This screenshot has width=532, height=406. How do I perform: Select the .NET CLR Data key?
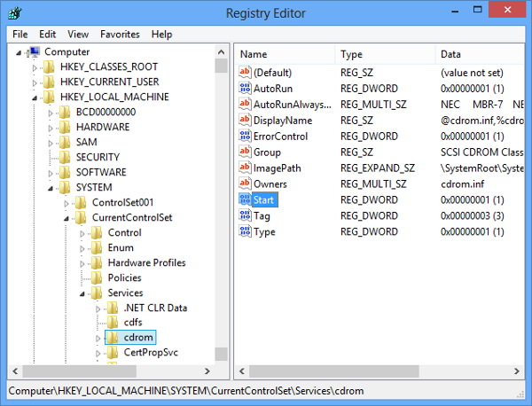[155, 308]
